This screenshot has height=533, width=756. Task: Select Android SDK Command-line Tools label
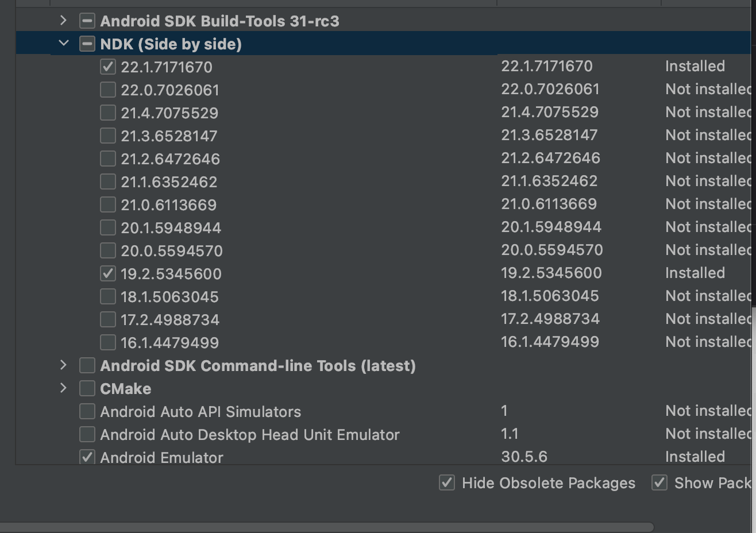257,366
